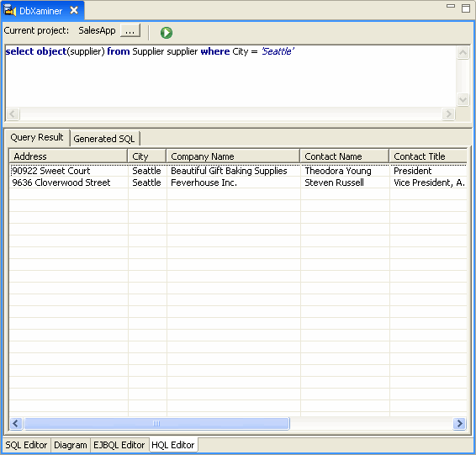Click the query editor scroll right arrow
The image size is (476, 455).
[x=448, y=114]
